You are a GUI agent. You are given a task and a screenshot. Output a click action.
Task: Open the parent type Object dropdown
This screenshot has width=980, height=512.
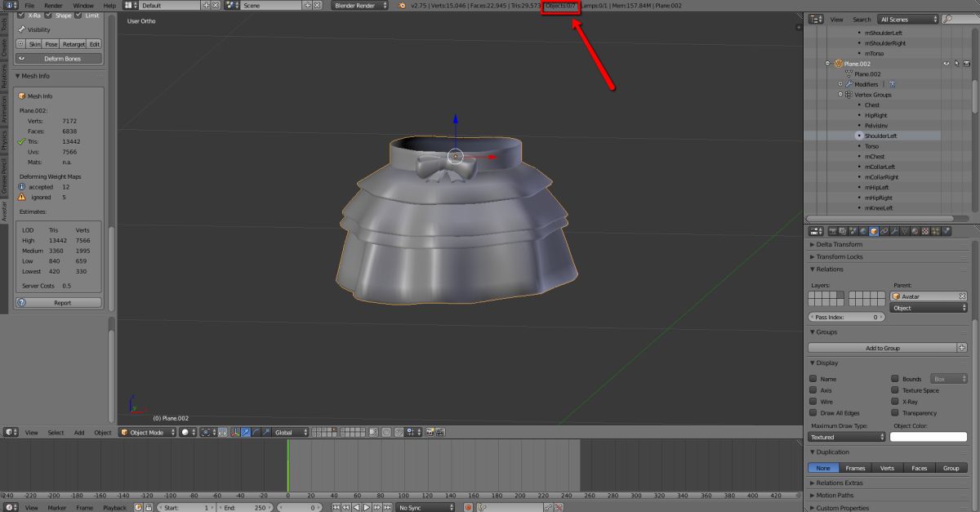(x=929, y=308)
